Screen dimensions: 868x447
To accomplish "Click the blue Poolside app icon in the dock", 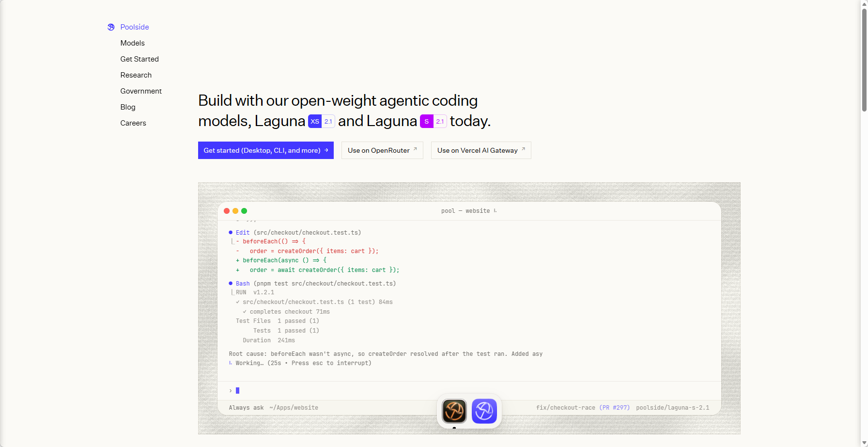I will tap(484, 411).
